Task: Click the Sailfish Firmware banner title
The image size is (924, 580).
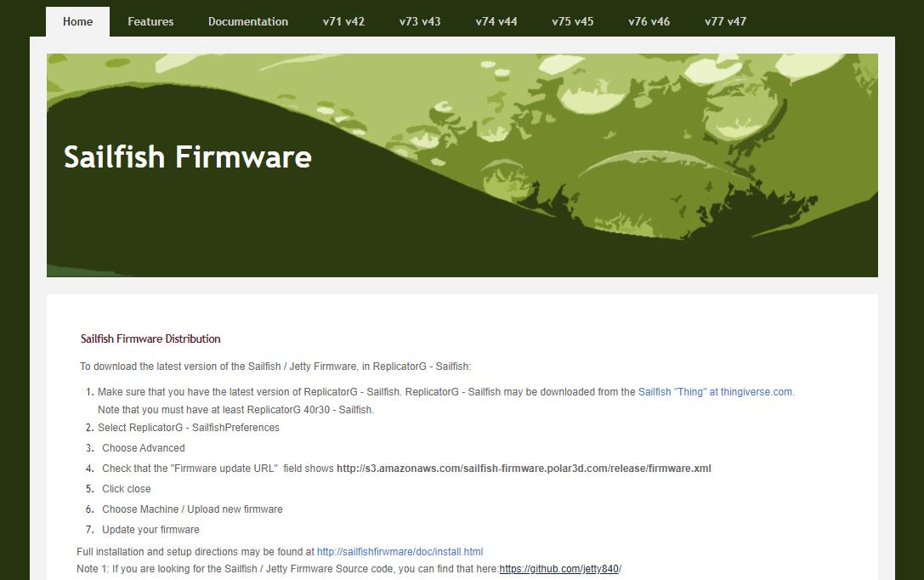Action: coord(187,156)
